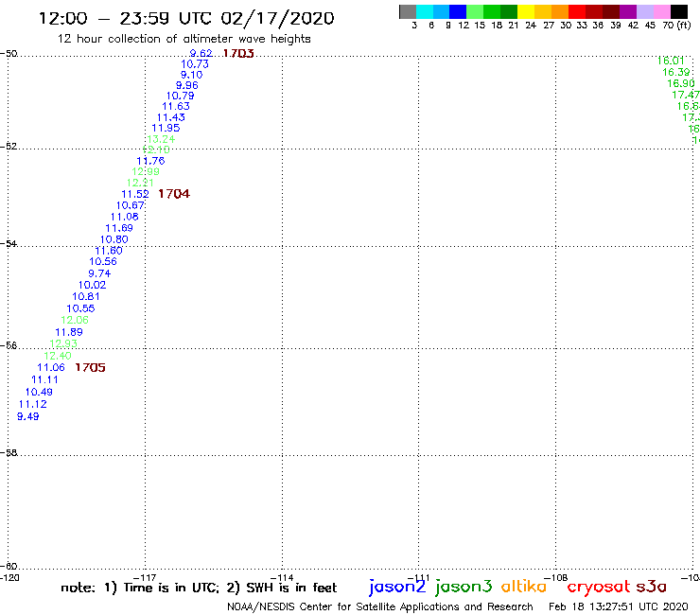The height and width of the screenshot is (615, 700).
Task: Click the 11.76 wave height value
Action: click(x=151, y=161)
